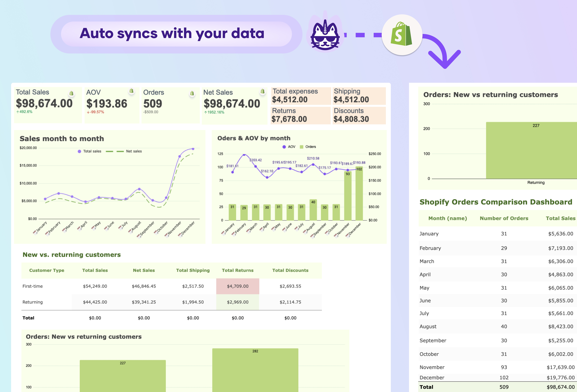Click Shopify icon in Total Sales card
This screenshot has height=392, width=577.
(72, 93)
